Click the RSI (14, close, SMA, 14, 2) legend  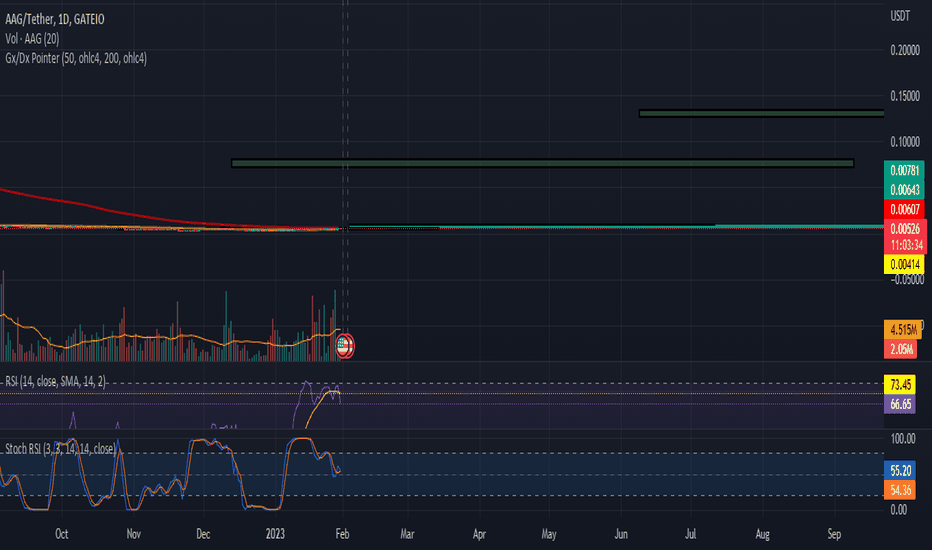tap(55, 382)
